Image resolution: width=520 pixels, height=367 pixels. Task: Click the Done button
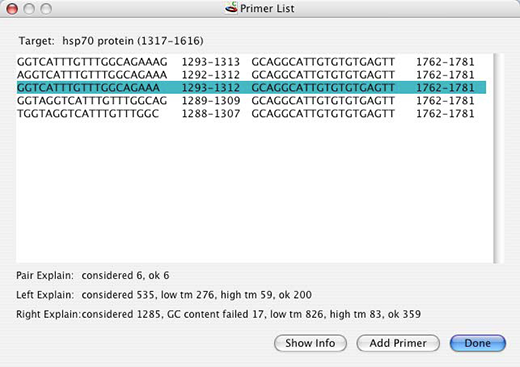(477, 343)
